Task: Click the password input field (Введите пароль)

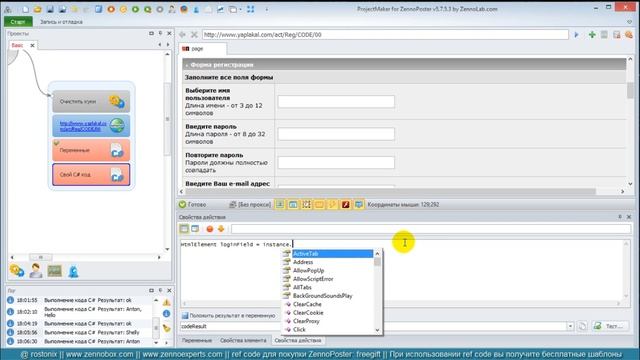Action: 336,134
